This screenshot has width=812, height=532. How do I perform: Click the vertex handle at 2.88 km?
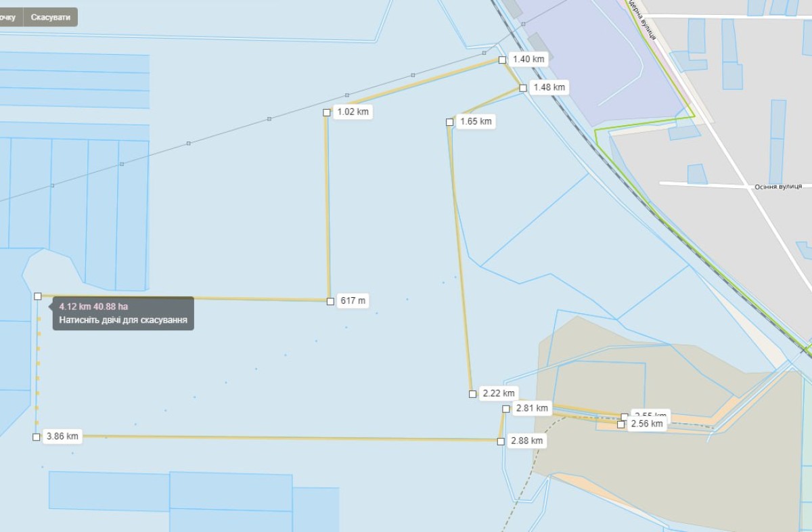[x=501, y=441]
